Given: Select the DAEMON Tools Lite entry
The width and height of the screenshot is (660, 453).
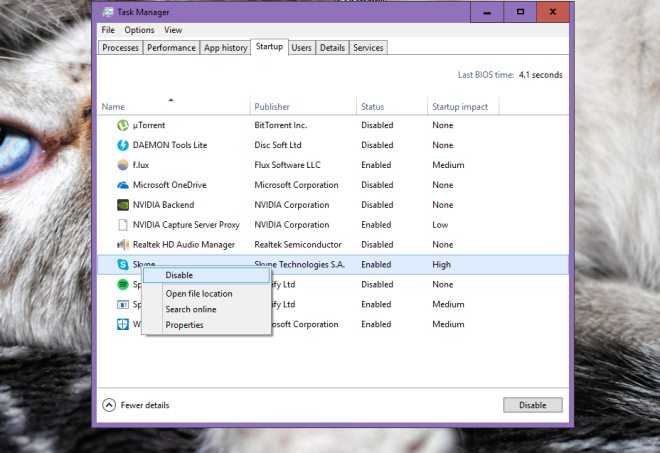Looking at the screenshot, I should click(x=170, y=145).
